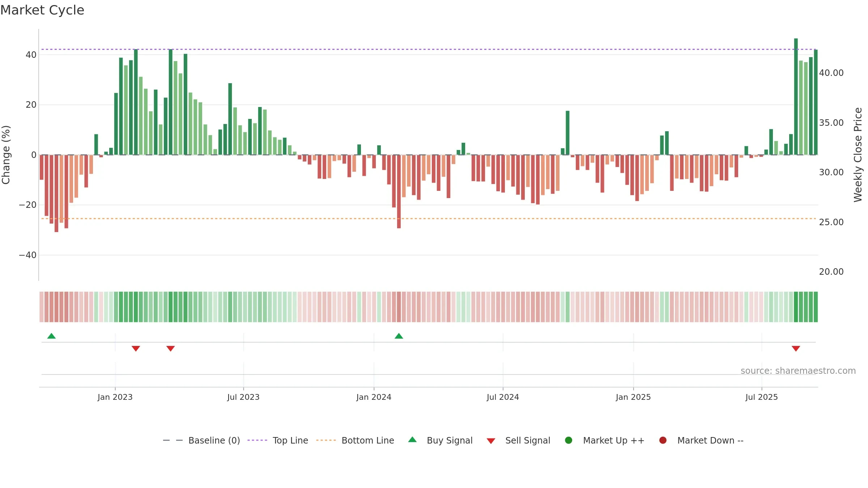868x488 pixels.
Task: Click the tallest green bar above the Top Line in 2025
Action: coord(796,97)
